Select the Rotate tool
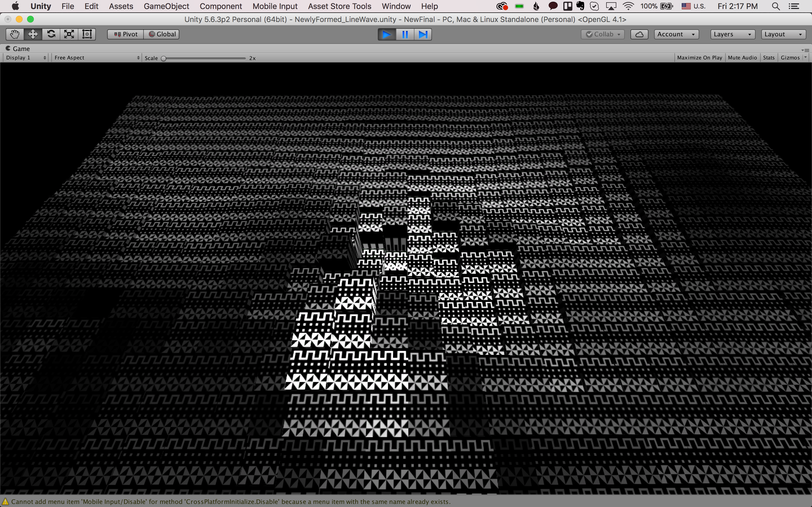The height and width of the screenshot is (507, 812). (x=51, y=34)
